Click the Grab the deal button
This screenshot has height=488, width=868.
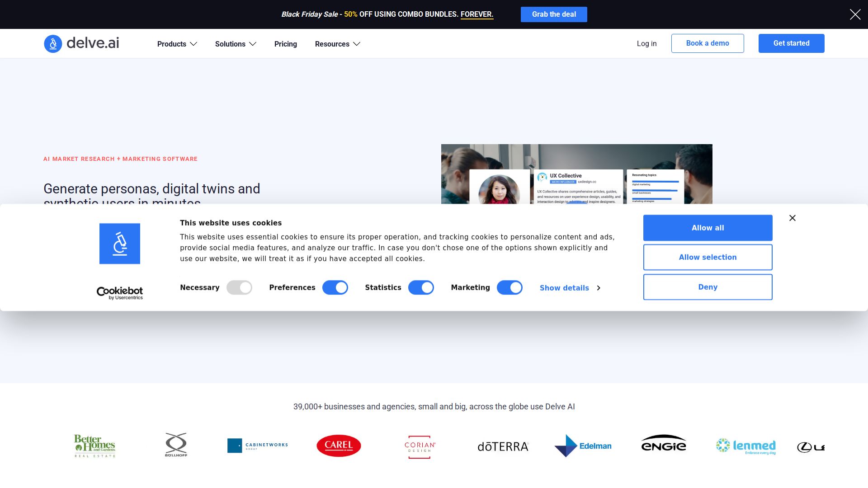click(x=554, y=14)
